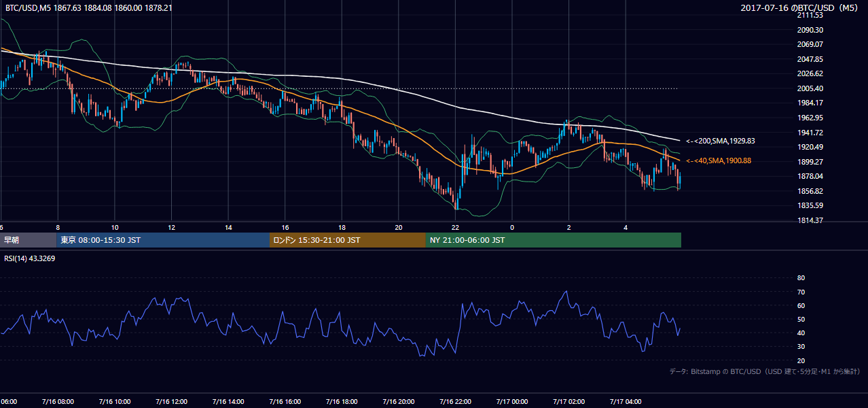
Task: Click price axis value 2047.85
Action: tap(810, 59)
